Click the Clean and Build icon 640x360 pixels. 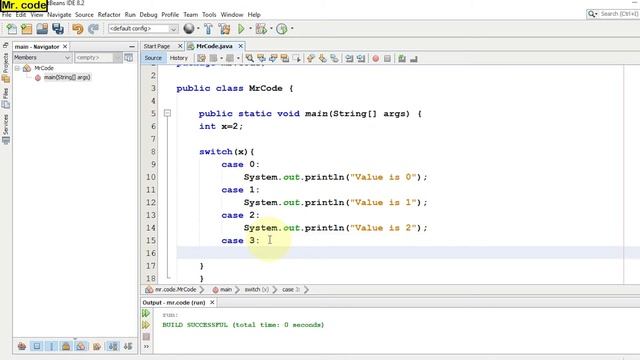[x=224, y=29]
